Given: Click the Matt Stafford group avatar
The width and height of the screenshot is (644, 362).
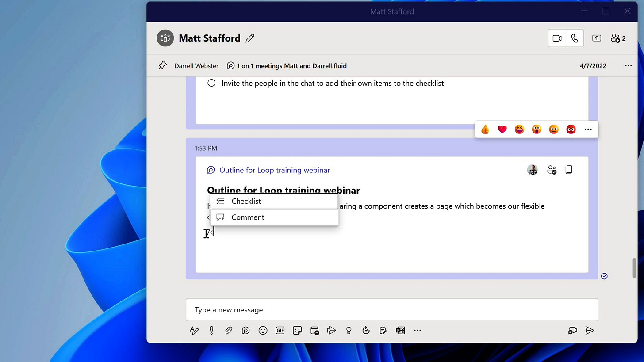Looking at the screenshot, I should click(165, 38).
